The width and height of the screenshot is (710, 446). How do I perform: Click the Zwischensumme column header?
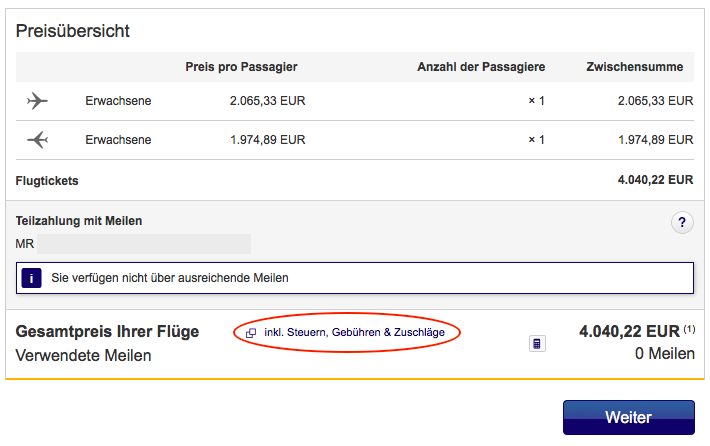tap(634, 67)
